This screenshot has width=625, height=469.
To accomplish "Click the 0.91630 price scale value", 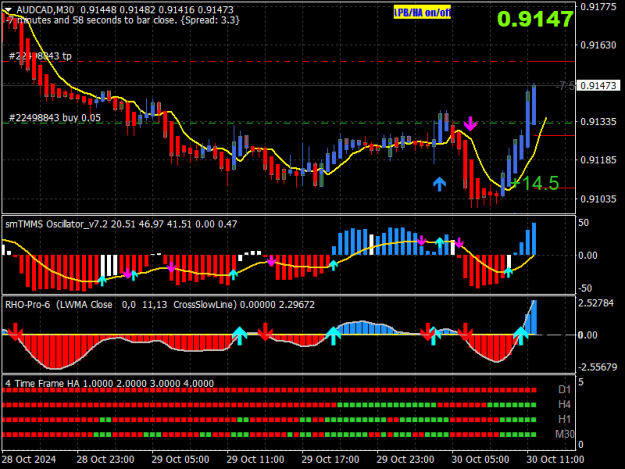I will (598, 45).
